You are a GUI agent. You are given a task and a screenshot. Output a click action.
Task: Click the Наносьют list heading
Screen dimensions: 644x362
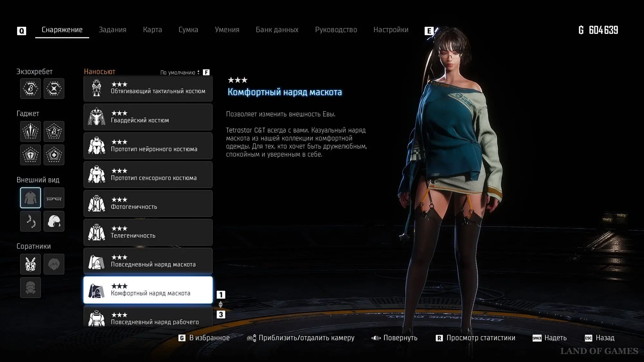(x=99, y=72)
